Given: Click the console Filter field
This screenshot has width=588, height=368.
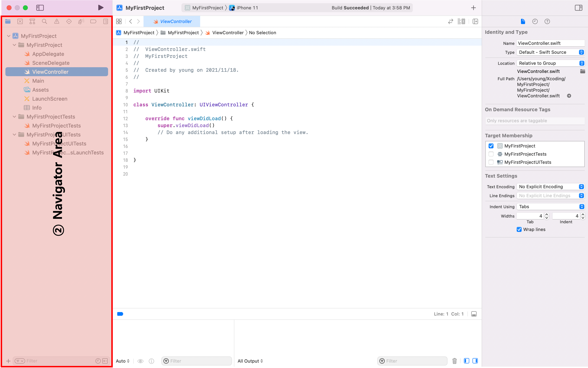Looking at the screenshot, I should pyautogui.click(x=412, y=361).
